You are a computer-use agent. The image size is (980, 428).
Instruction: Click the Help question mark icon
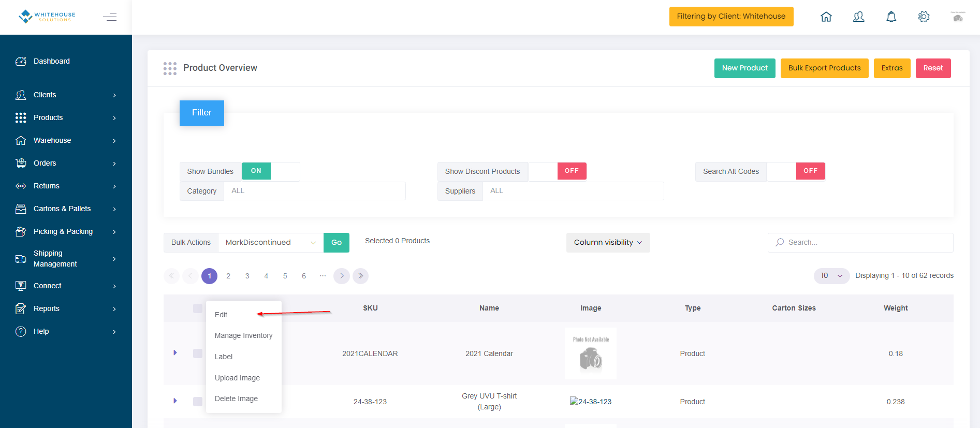coord(21,331)
